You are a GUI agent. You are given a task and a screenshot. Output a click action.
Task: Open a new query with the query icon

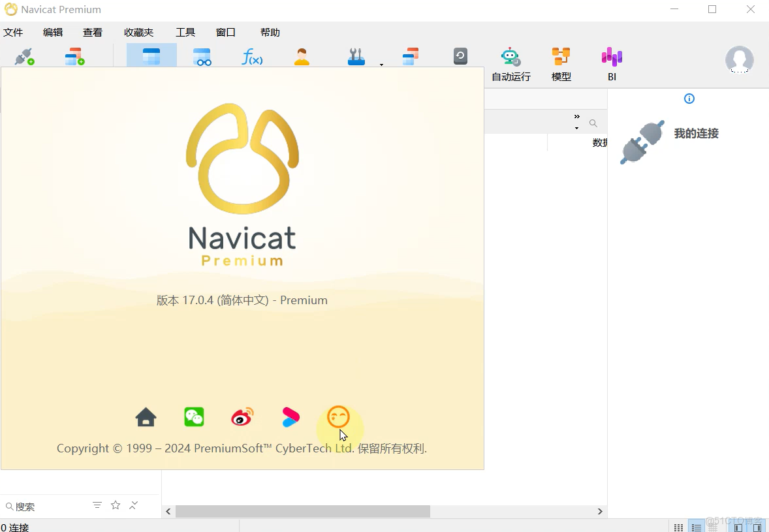pyautogui.click(x=74, y=56)
